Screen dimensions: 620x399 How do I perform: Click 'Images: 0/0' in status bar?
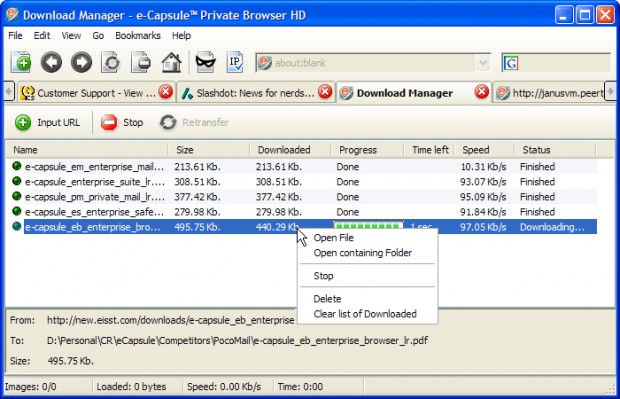tap(30, 386)
